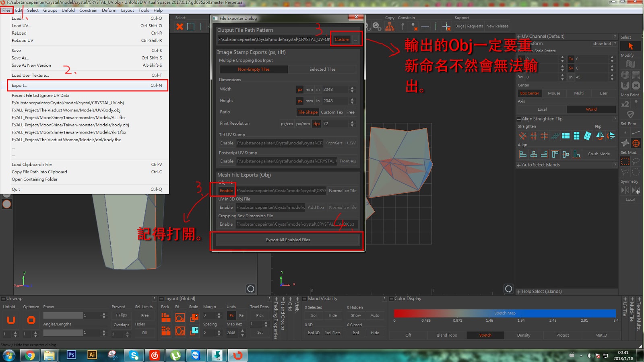Click the 3D viewport reset rotation icon
644x362 pixels.
[x=251, y=289]
